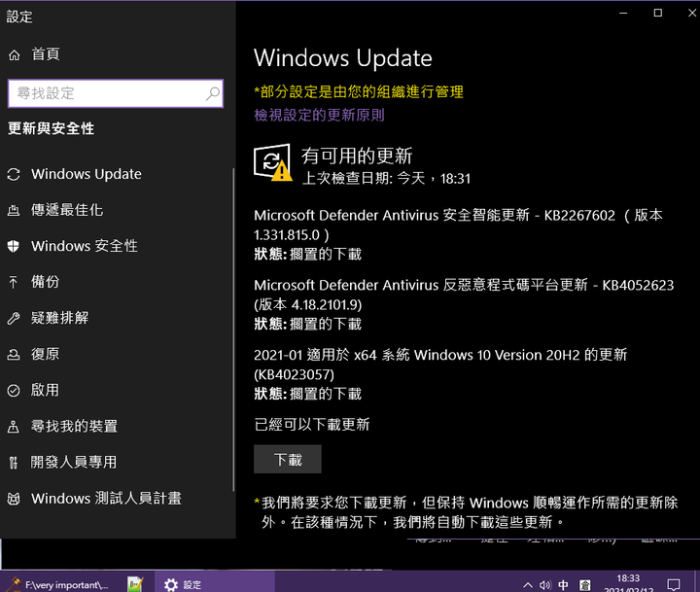700x592 pixels.
Task: Select the Windows Update sync icon
Action: coord(14,174)
